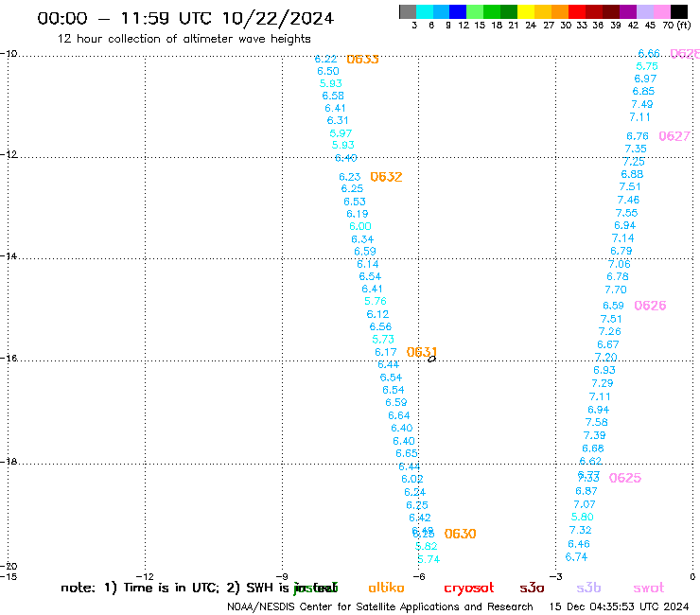The width and height of the screenshot is (700, 615).
Task: Select the orange 0631 time stamp
Action: pyautogui.click(x=422, y=352)
